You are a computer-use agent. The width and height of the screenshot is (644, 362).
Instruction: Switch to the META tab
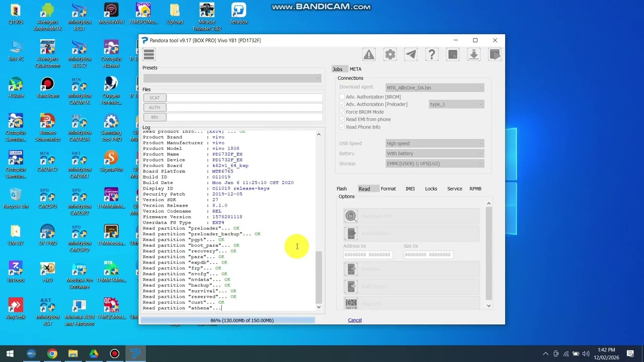[x=356, y=69]
